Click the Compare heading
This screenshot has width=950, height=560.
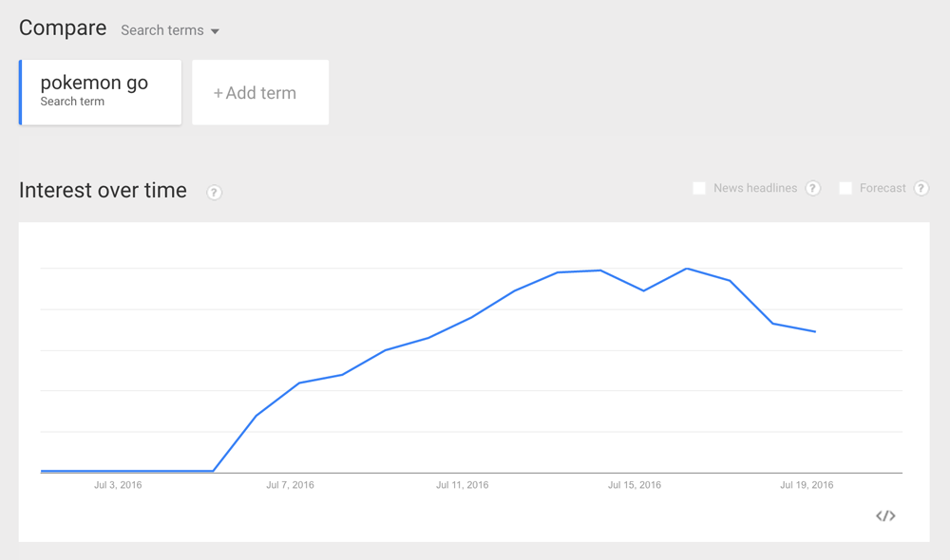[63, 28]
